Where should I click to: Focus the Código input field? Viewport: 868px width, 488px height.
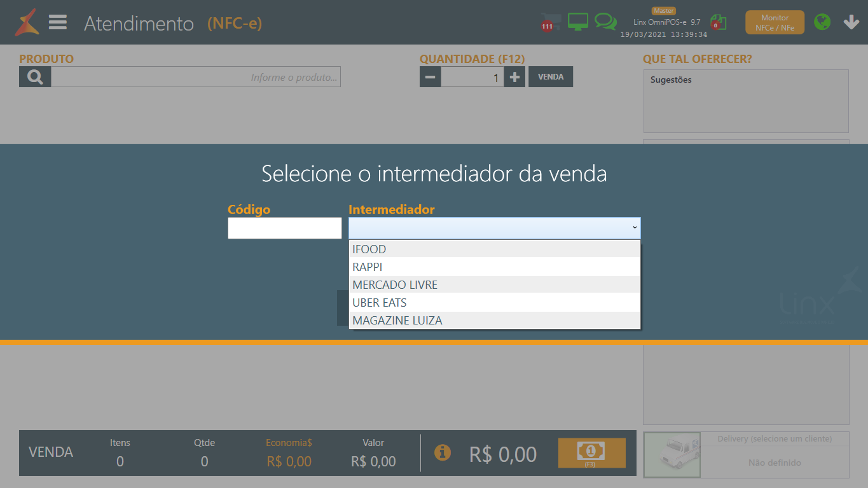[x=285, y=228]
